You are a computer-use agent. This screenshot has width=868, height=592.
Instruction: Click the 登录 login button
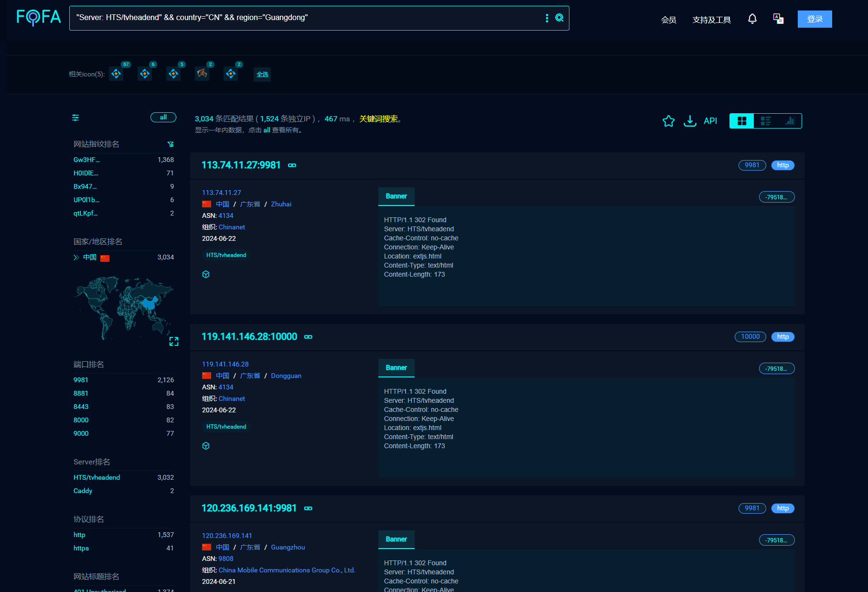tap(814, 19)
